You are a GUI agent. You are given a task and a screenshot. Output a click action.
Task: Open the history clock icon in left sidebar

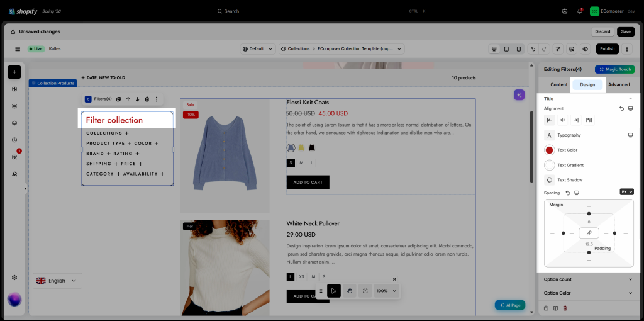pos(14,140)
